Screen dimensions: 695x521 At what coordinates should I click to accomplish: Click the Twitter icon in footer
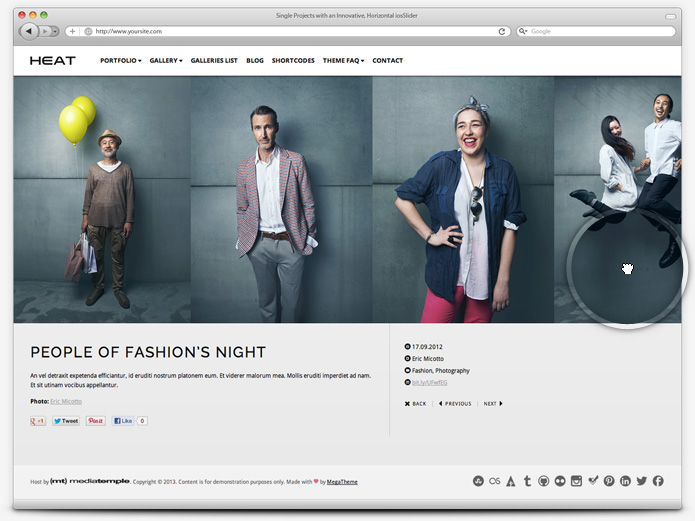pyautogui.click(x=642, y=481)
